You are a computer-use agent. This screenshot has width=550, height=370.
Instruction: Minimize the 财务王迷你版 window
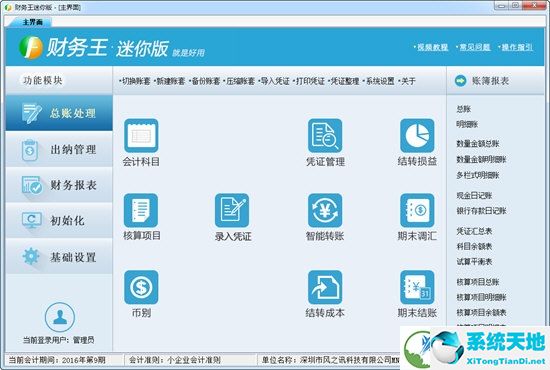click(x=502, y=6)
